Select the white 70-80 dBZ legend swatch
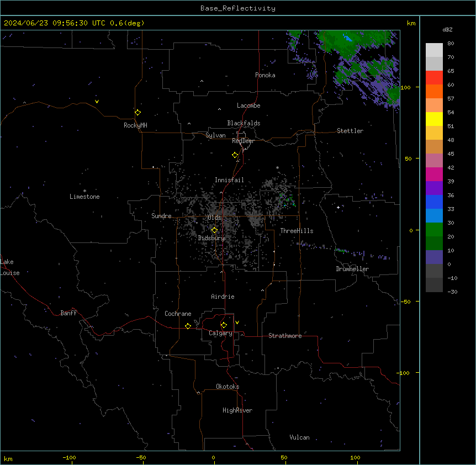The image size is (476, 465). click(x=434, y=50)
